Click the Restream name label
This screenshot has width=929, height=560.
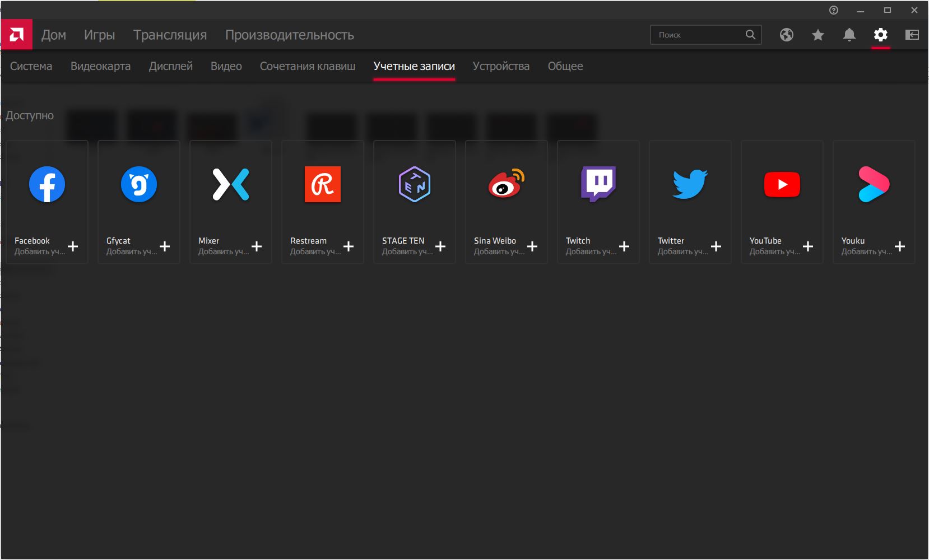[x=308, y=241]
